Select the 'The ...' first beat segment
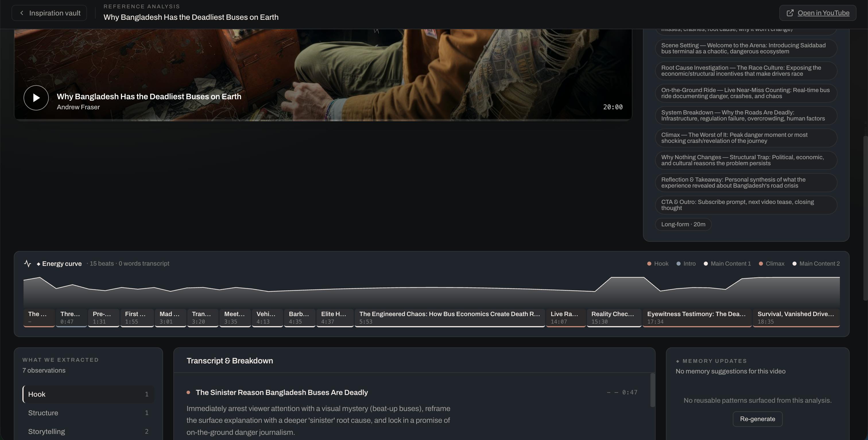The image size is (868, 440). pos(39,318)
